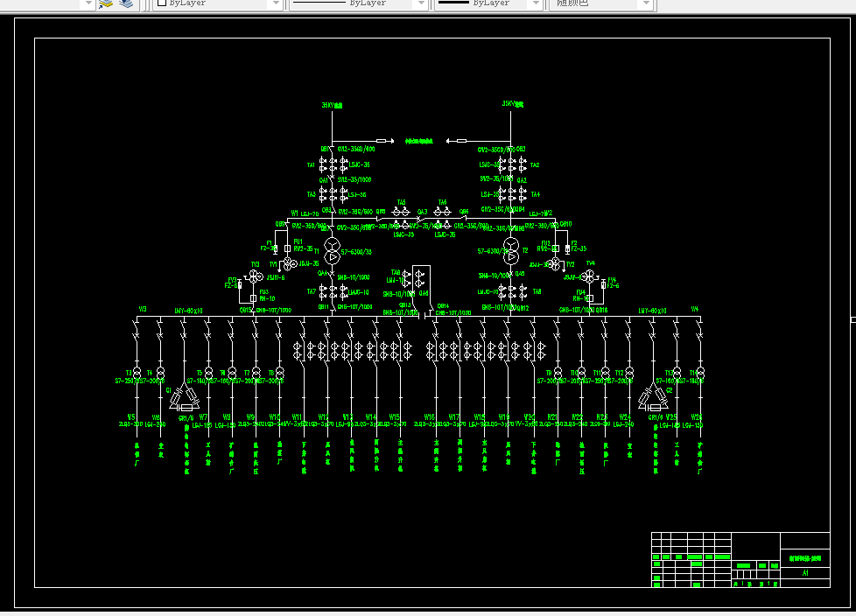Viewport: 856px width, 616px height.
Task: Select the QB13 isolator label
Action: pos(404,305)
